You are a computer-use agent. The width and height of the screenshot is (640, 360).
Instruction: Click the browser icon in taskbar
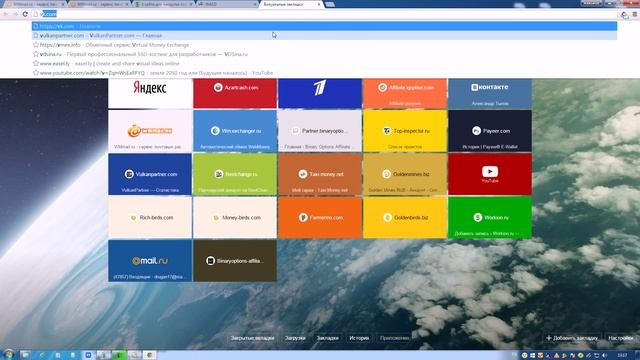[x=149, y=355]
